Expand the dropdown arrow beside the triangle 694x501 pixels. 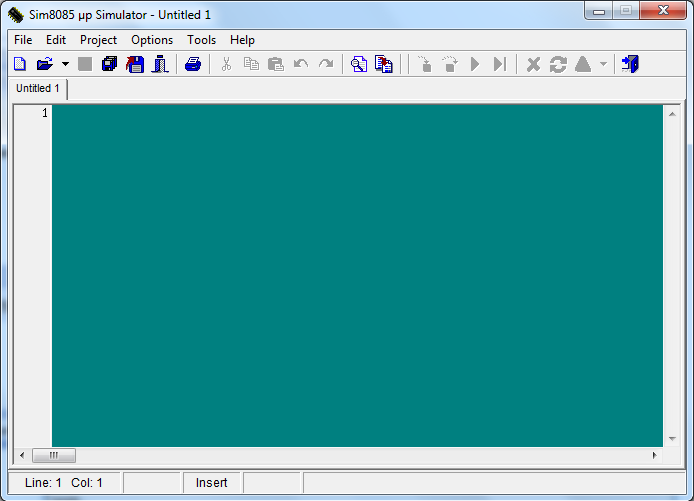(x=603, y=64)
